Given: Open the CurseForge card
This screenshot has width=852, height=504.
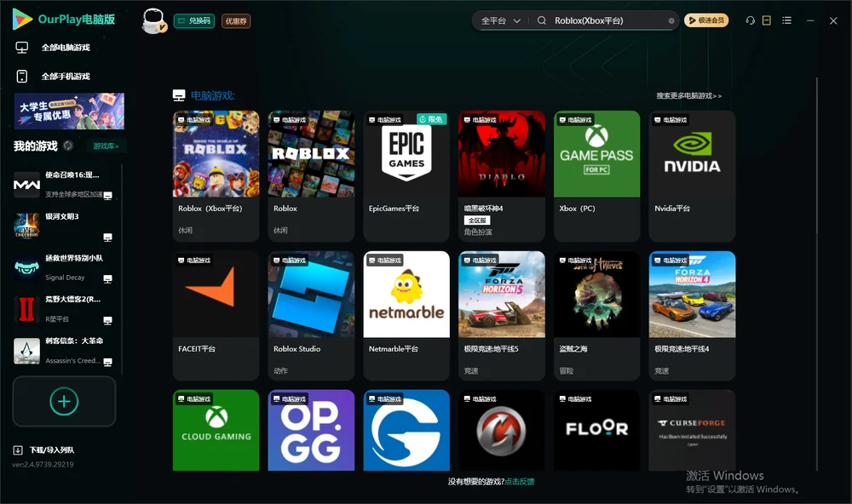Looking at the screenshot, I should coord(692,430).
